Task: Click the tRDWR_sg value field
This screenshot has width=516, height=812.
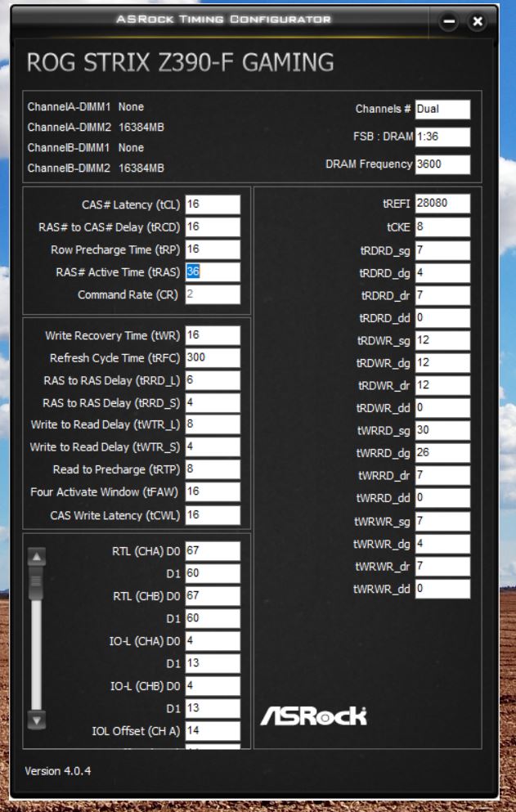Action: click(442, 341)
